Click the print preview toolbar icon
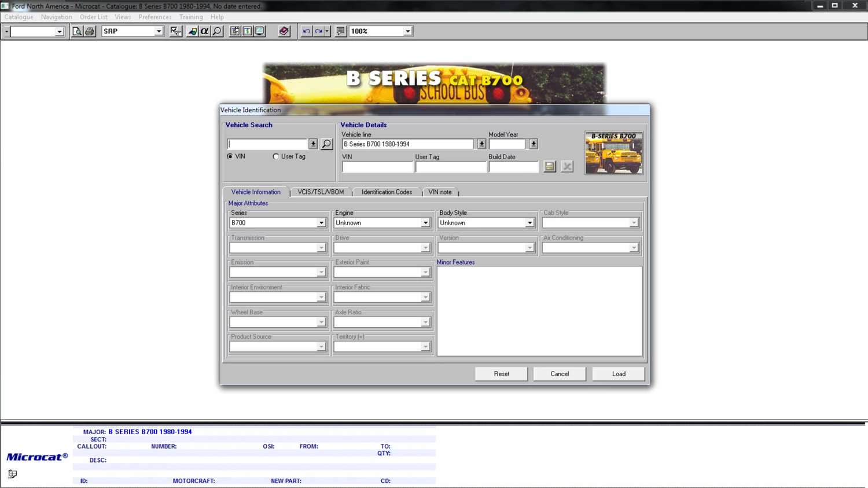868x488 pixels. [77, 31]
